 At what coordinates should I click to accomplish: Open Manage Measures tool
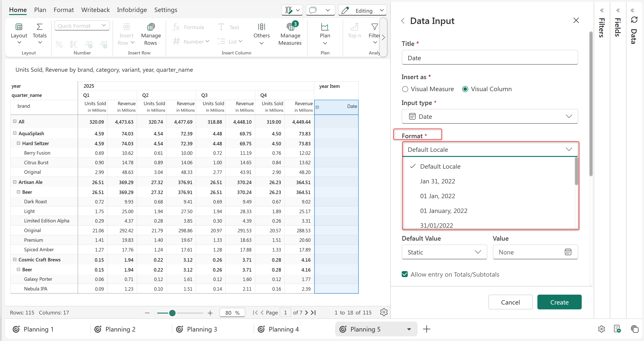[290, 27]
